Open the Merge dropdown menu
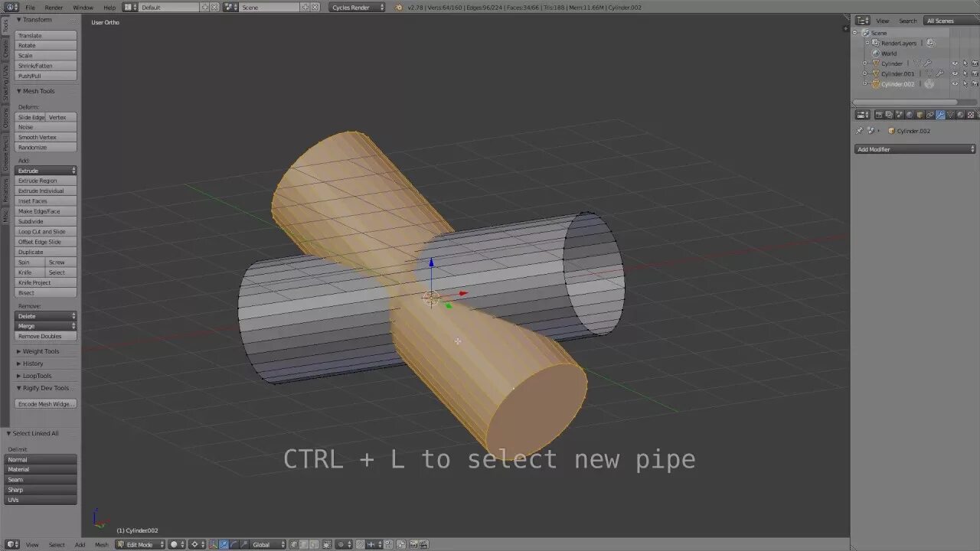This screenshot has height=551, width=980. (x=46, y=326)
